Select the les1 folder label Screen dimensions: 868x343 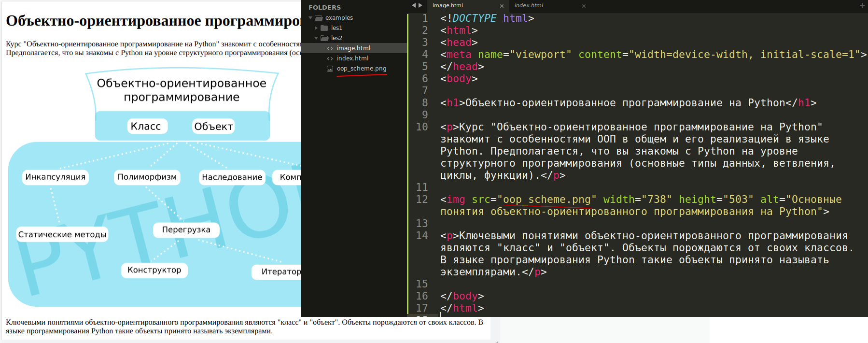(x=336, y=28)
